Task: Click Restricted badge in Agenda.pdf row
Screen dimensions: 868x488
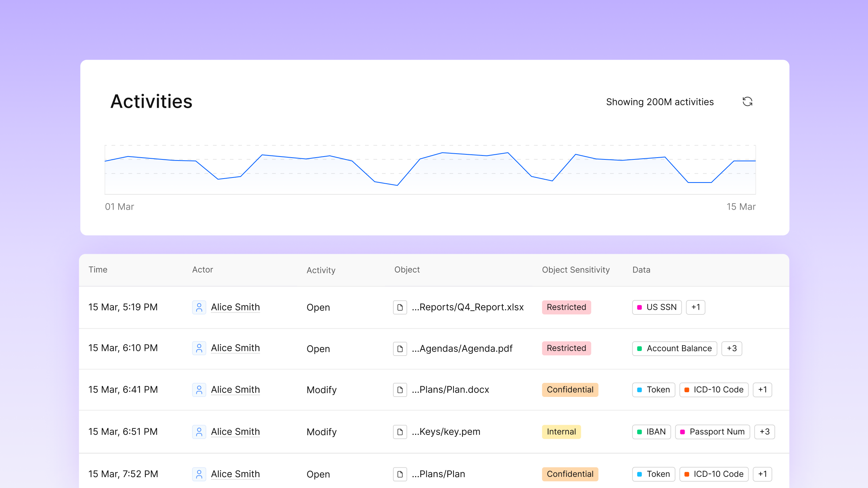Action: click(566, 348)
